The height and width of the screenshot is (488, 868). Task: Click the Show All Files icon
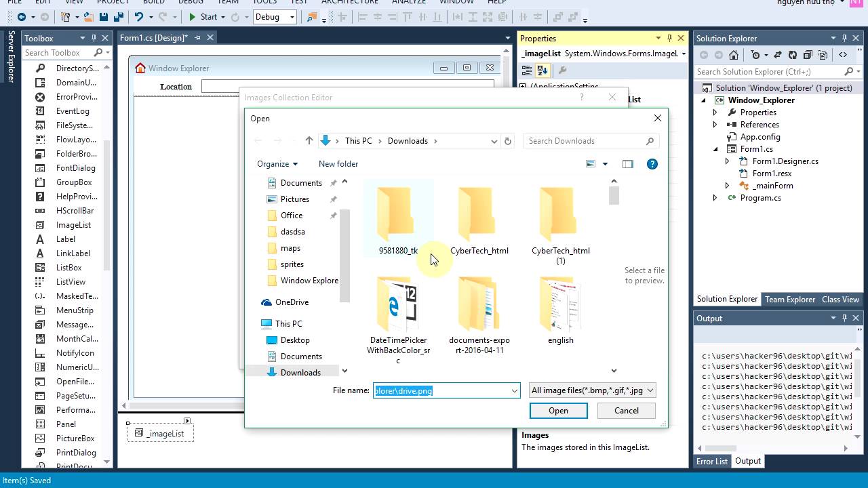pos(823,55)
